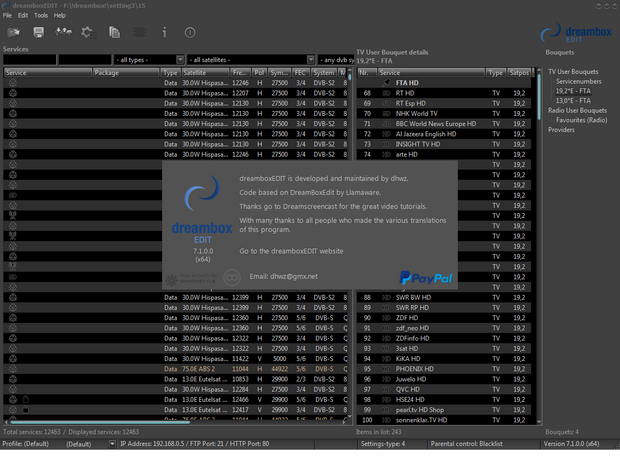Open the profile (Default) dropdown in status bar
620x465 pixels.
[x=112, y=444]
